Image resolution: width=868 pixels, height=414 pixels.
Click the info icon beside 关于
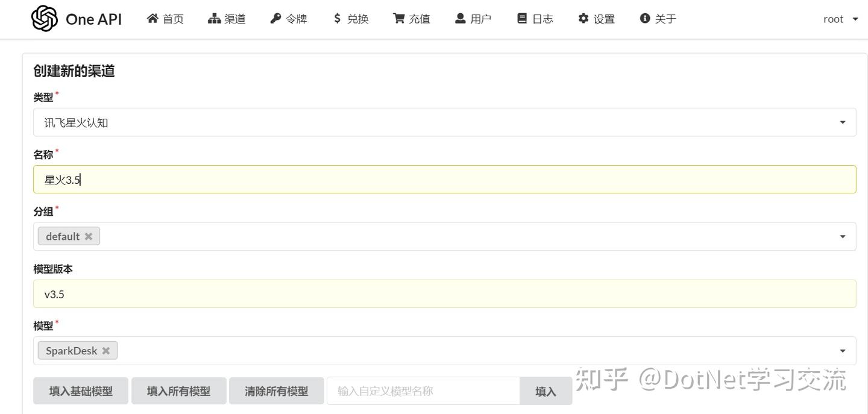[x=643, y=18]
